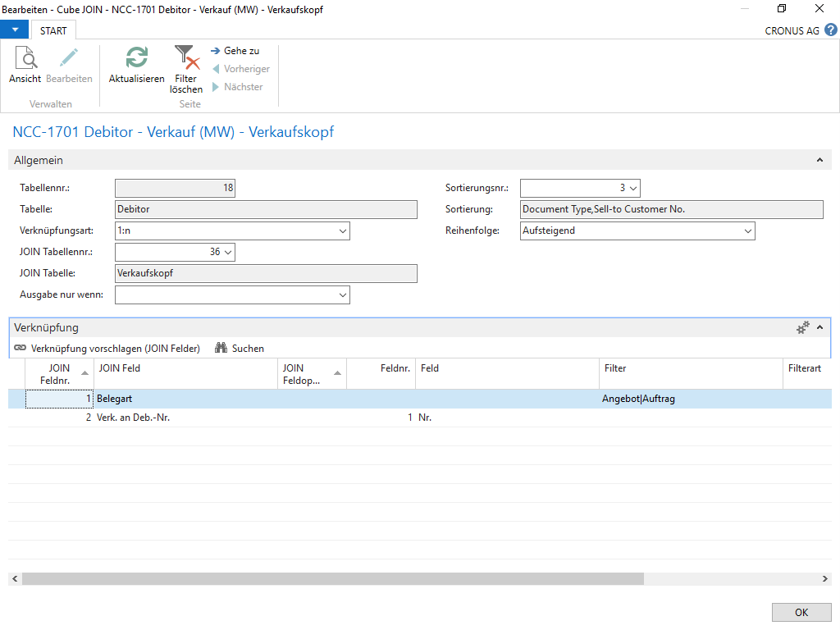The image size is (840, 630).
Task: Open the Verknüpfung settings gear icon
Action: coord(802,327)
